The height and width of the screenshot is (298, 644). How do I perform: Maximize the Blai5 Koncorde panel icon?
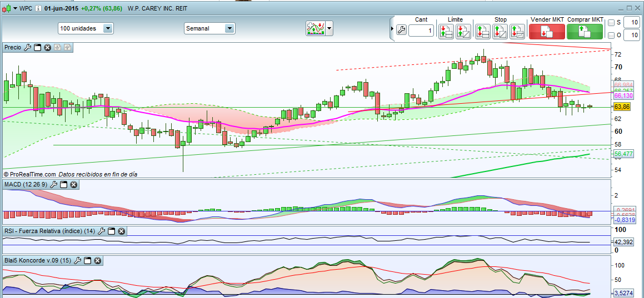[x=87, y=260]
